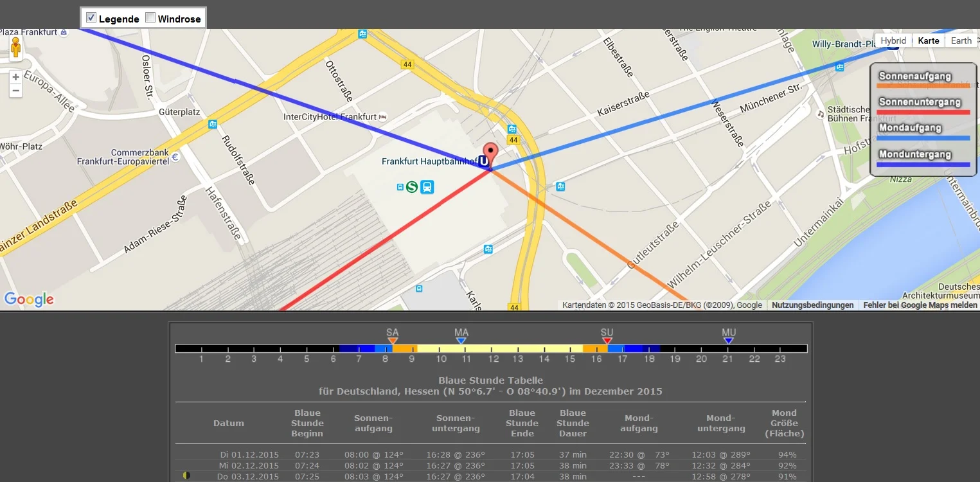Viewport: 980px width, 482px height.
Task: Select the date Mi 02.12.2015
Action: [x=249, y=465]
